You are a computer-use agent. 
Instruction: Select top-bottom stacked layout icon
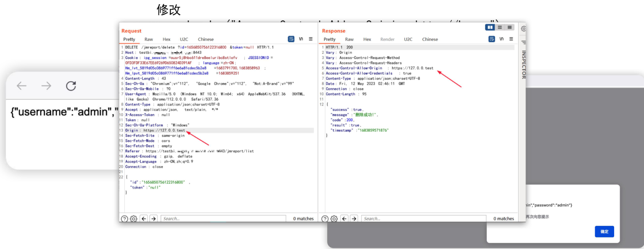pyautogui.click(x=500, y=27)
